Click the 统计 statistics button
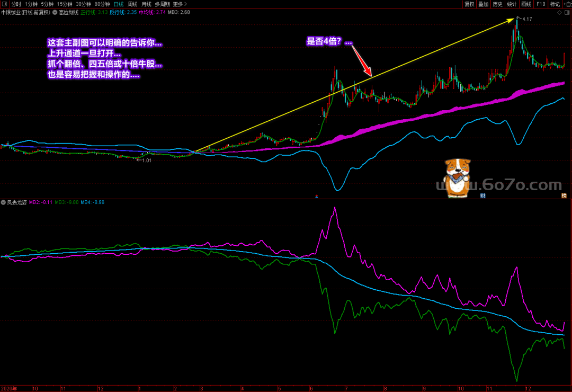This screenshot has width=572, height=392. point(512,4)
